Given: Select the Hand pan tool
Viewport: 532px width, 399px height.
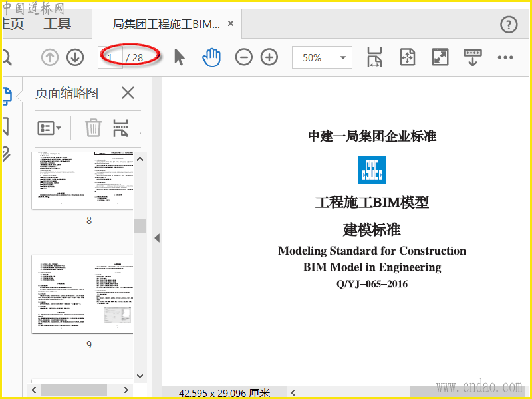Looking at the screenshot, I should click(x=211, y=57).
